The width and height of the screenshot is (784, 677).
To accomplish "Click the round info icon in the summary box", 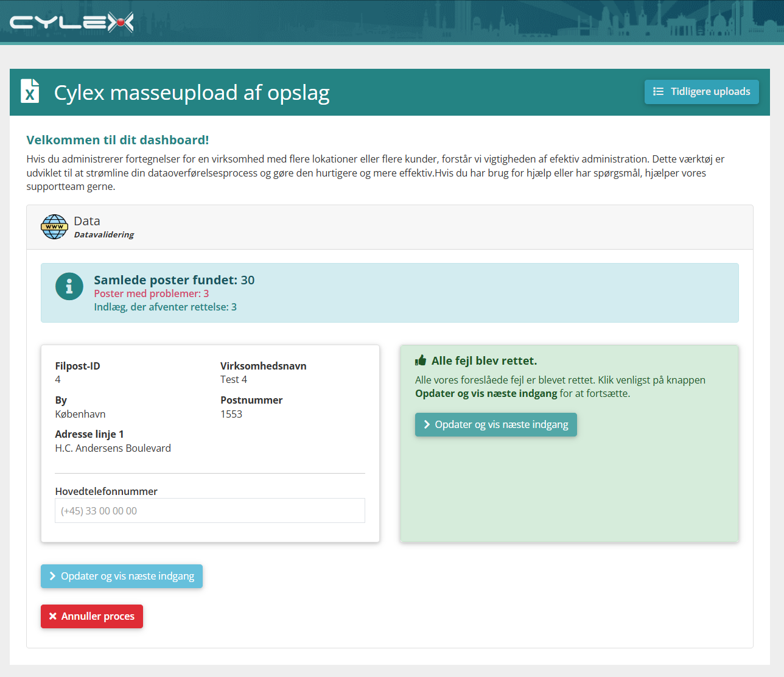I will [69, 286].
